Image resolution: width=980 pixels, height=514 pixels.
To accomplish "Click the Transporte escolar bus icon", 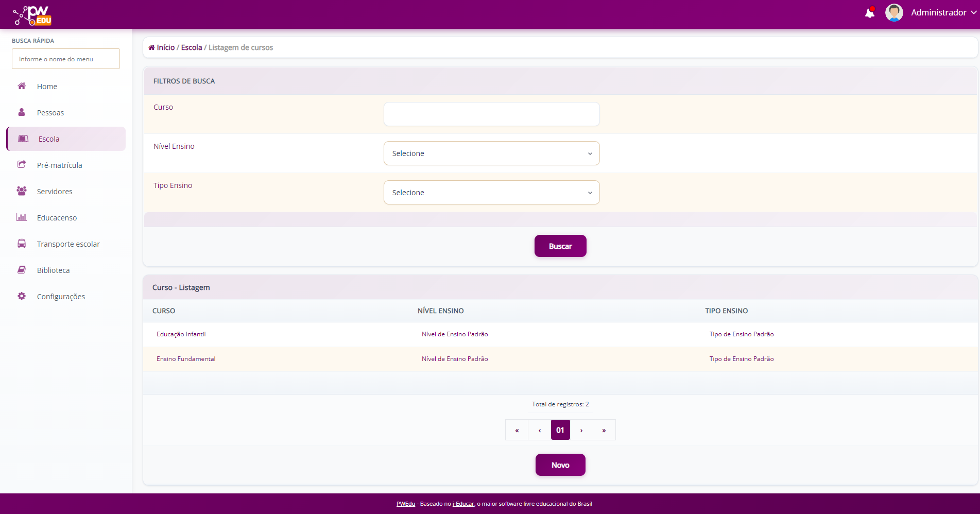I will click(22, 244).
